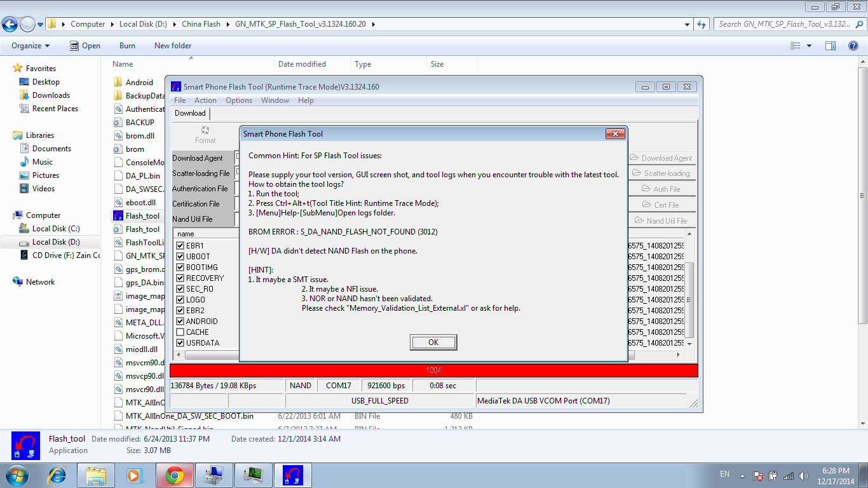Launch Internet Explorer from the taskbar
The height and width of the screenshot is (488, 868).
coord(58,475)
